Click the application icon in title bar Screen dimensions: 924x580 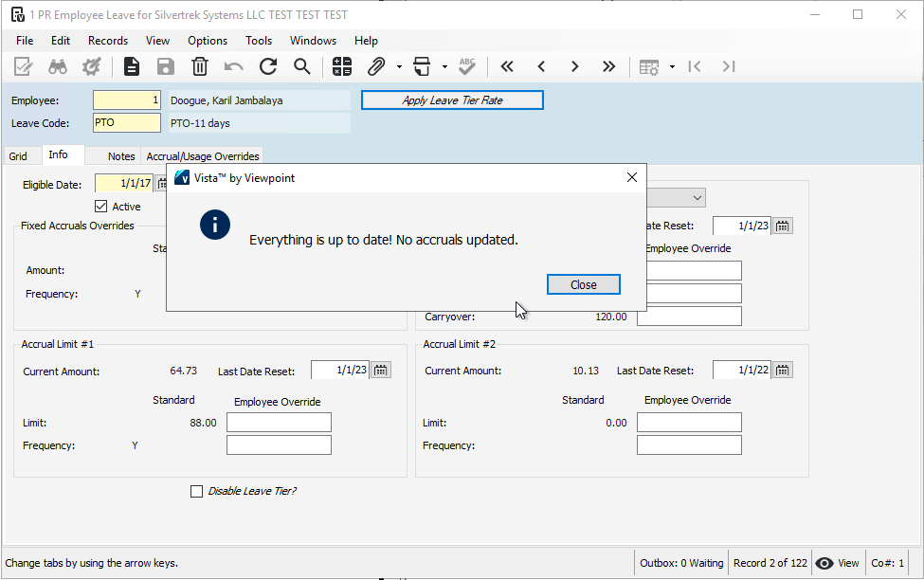[18, 15]
